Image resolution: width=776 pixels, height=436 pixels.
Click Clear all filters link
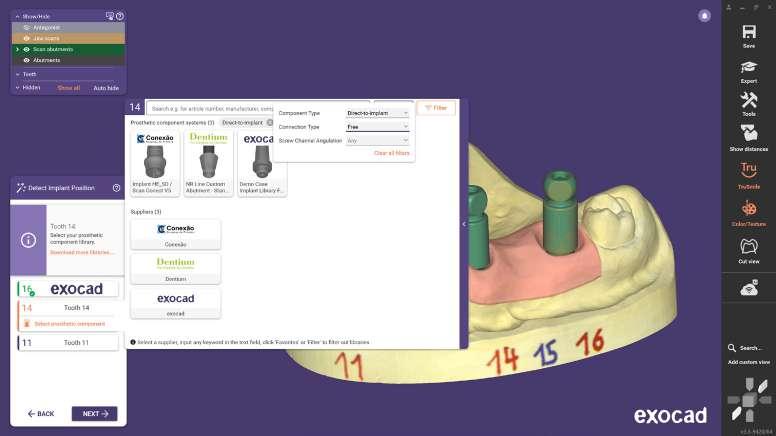pyautogui.click(x=391, y=153)
